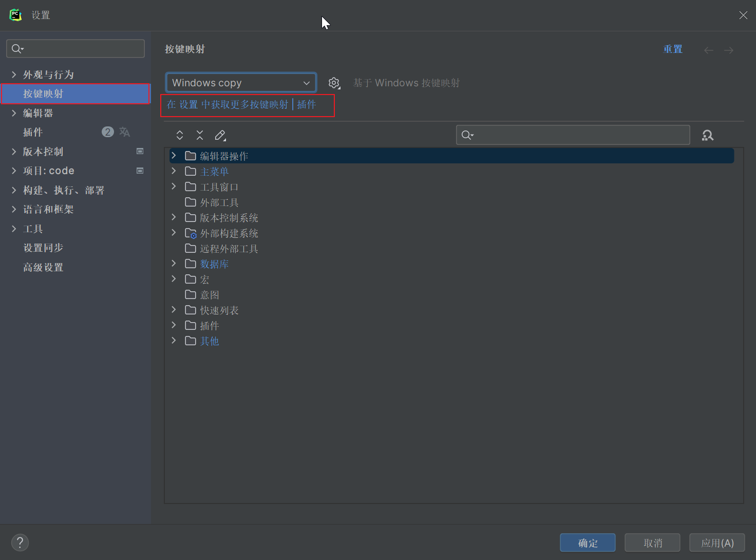Viewport: 756px width, 560px height.
Task: Click the 重置 link
Action: (x=673, y=49)
